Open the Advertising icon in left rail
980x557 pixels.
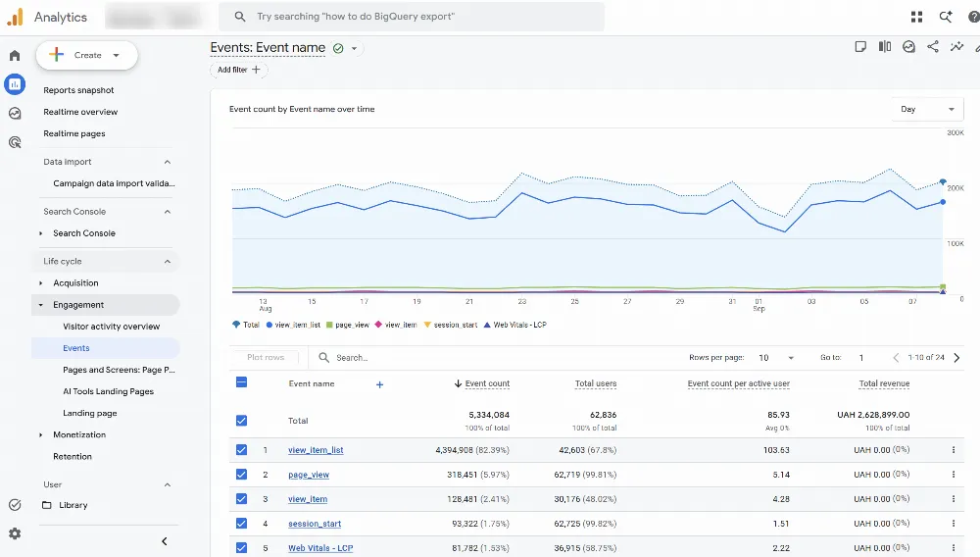tap(15, 142)
